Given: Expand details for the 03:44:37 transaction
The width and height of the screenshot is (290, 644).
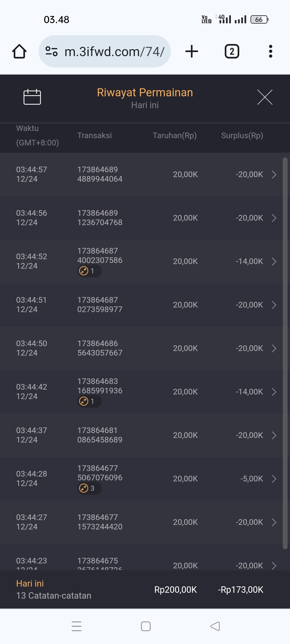Looking at the screenshot, I should click(x=274, y=435).
